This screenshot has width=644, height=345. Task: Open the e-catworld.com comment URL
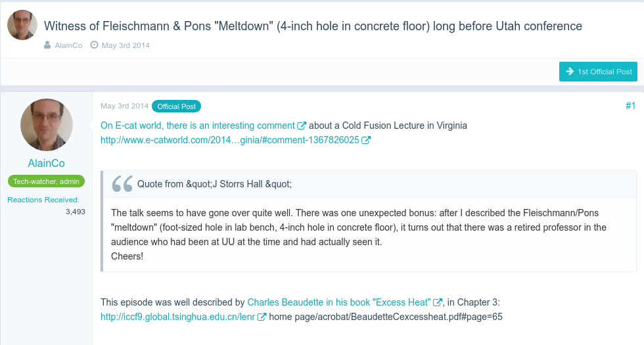(x=230, y=140)
